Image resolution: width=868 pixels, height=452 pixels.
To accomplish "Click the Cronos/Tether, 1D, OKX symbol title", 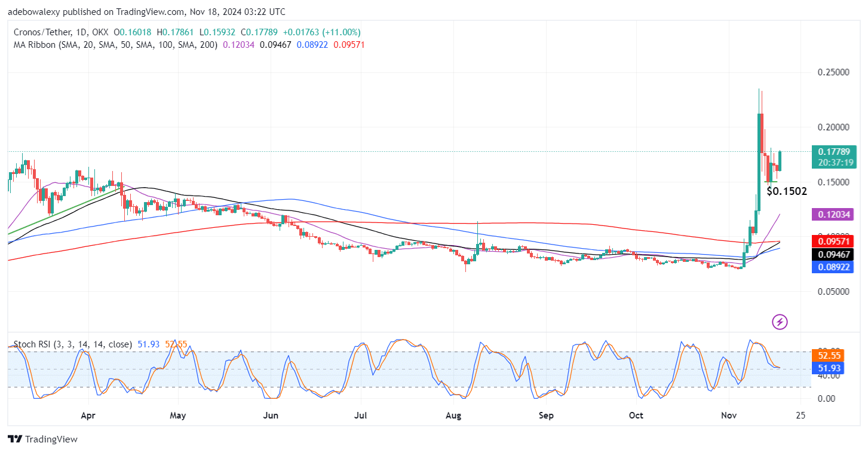I will pos(62,32).
